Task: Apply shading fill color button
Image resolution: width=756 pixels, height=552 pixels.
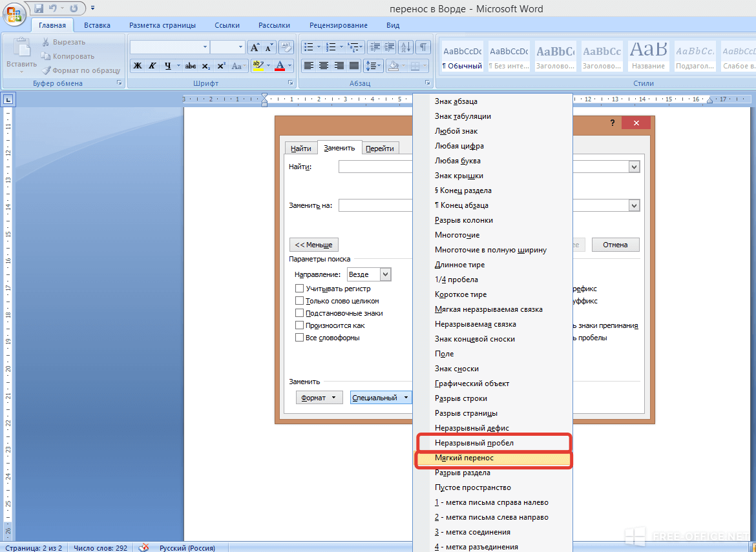Action: (x=394, y=66)
